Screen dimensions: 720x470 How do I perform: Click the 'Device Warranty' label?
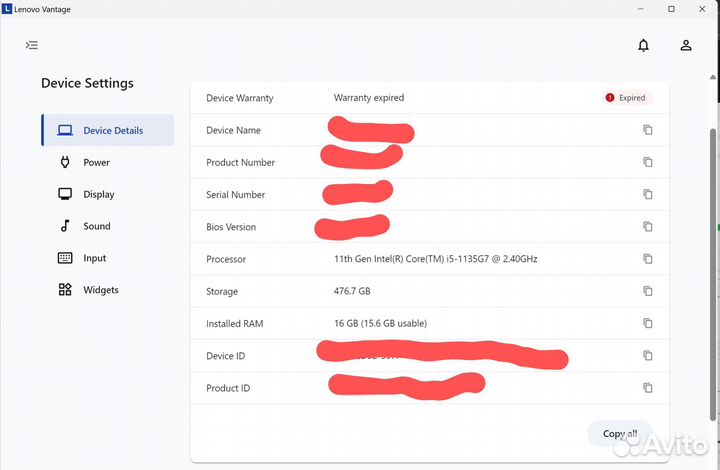click(240, 98)
